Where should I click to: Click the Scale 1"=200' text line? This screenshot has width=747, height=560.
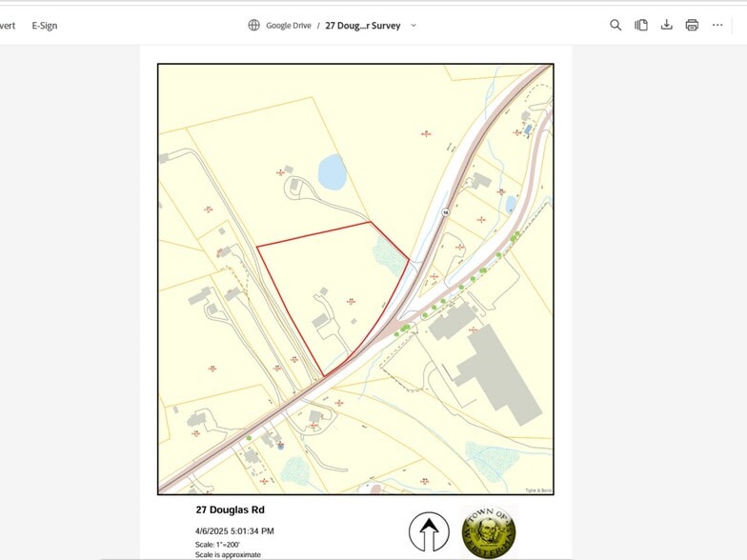click(x=217, y=544)
